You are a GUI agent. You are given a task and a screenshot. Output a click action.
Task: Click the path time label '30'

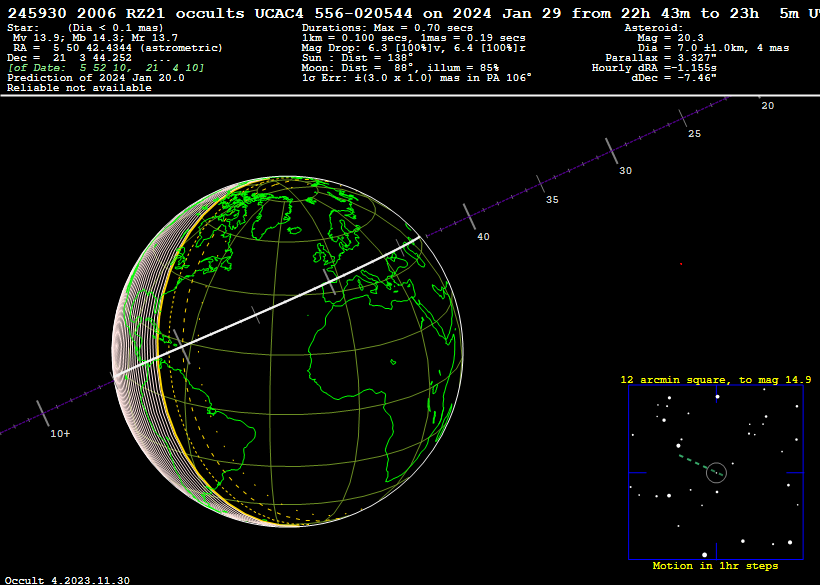(625, 171)
